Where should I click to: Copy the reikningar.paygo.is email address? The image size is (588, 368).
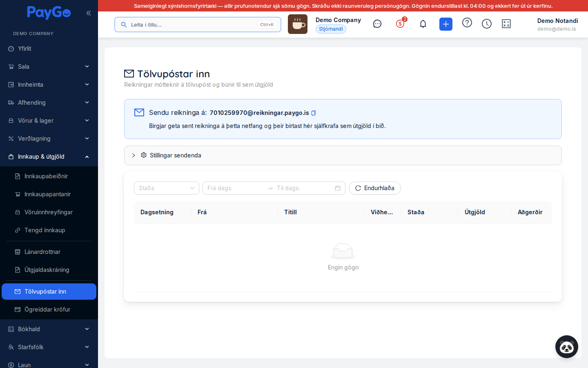click(314, 113)
